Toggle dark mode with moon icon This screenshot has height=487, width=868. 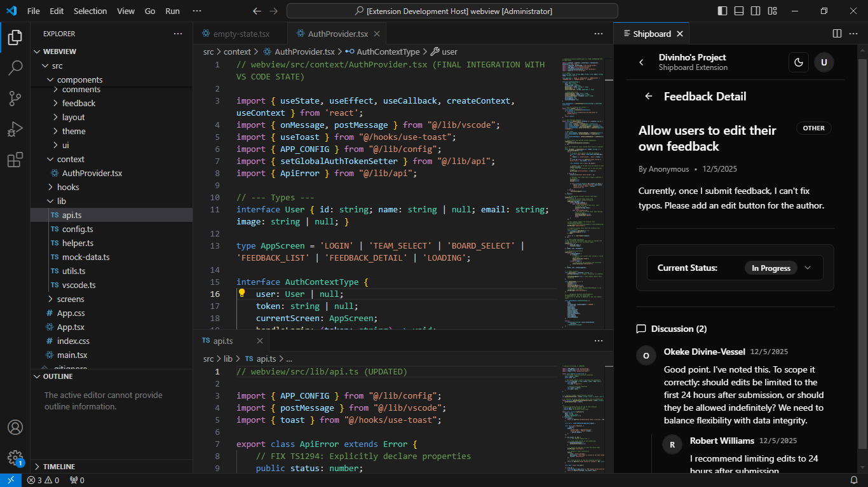[x=799, y=62]
